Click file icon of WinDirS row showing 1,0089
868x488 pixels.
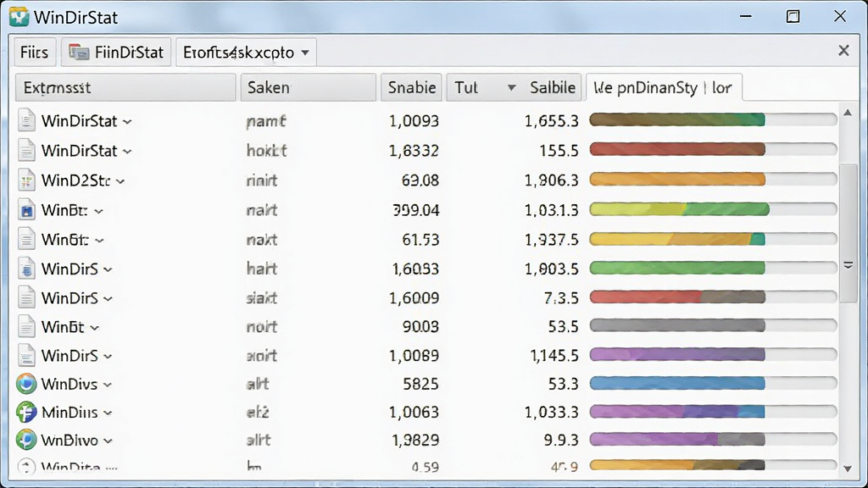[x=26, y=355]
